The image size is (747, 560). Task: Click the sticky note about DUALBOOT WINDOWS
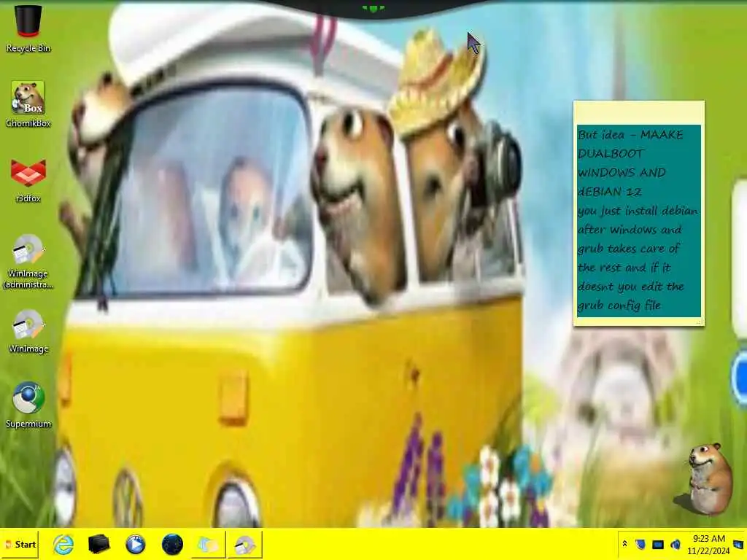coord(639,220)
